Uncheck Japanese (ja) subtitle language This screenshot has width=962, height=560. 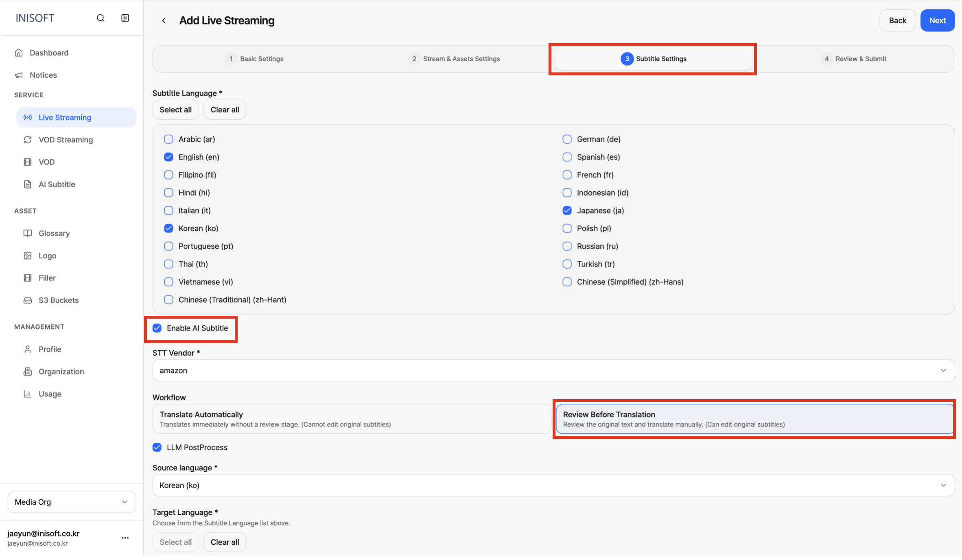567,210
